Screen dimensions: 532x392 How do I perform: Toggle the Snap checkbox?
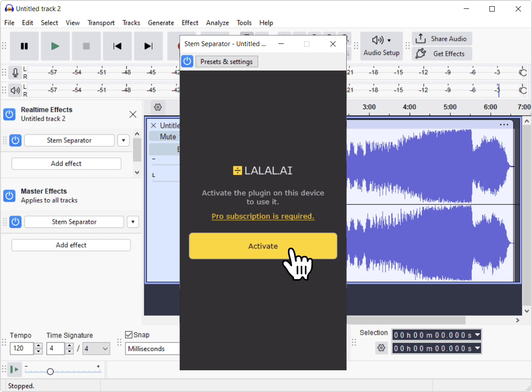point(129,335)
